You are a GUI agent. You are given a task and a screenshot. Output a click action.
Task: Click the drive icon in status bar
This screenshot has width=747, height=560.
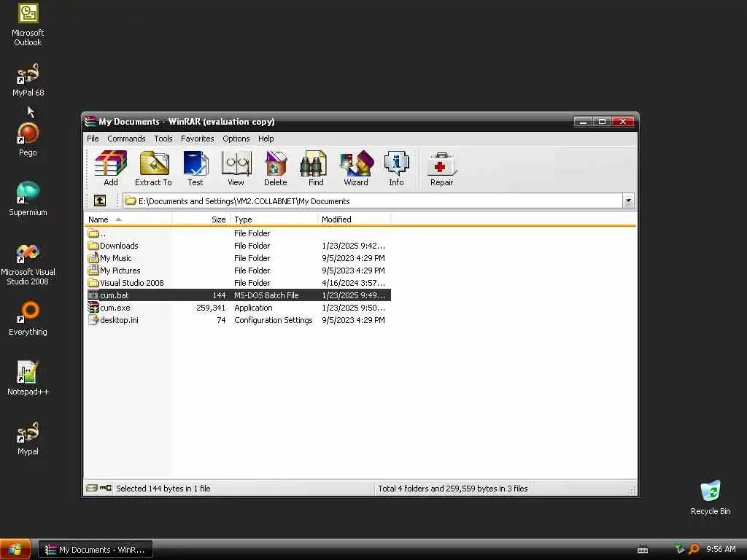(92, 488)
